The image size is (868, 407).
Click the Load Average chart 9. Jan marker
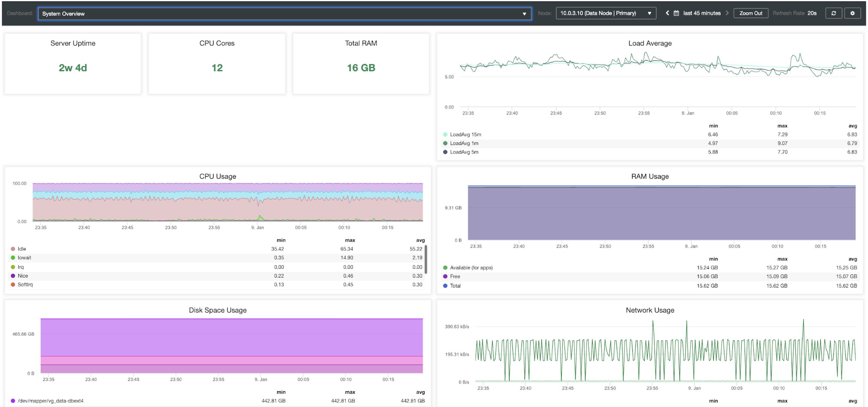[688, 113]
